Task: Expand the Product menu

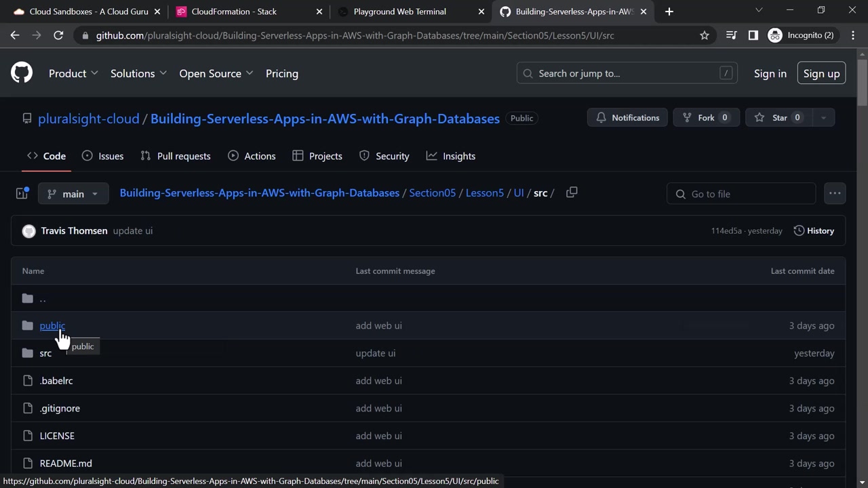Action: click(x=73, y=73)
